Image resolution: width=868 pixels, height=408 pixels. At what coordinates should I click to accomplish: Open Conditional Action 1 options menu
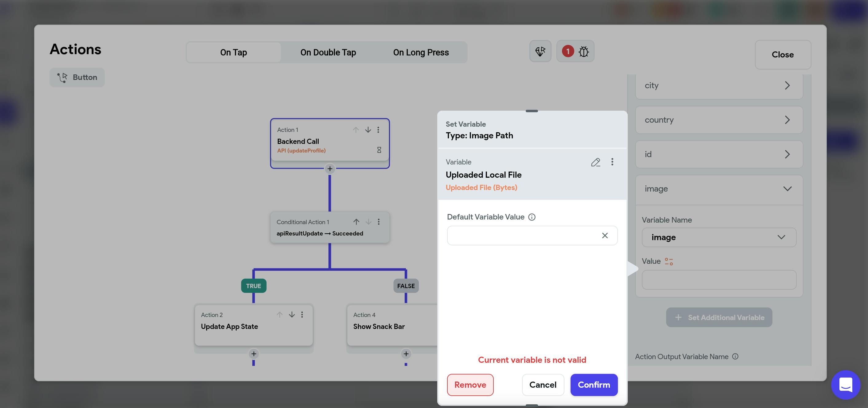tap(379, 222)
